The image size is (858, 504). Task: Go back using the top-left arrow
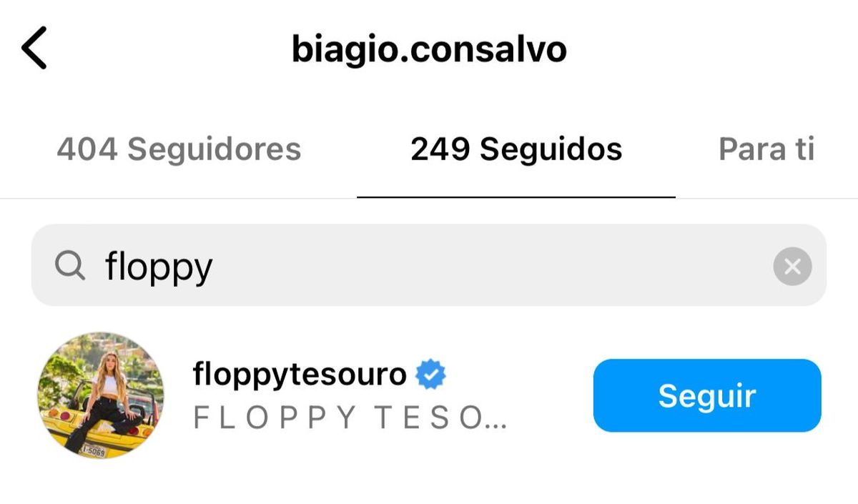click(x=34, y=49)
